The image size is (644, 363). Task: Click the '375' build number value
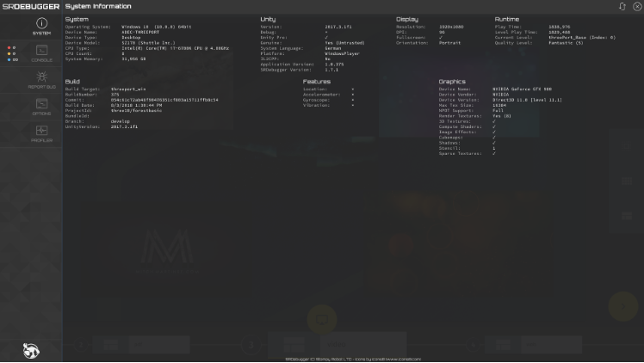pyautogui.click(x=115, y=95)
